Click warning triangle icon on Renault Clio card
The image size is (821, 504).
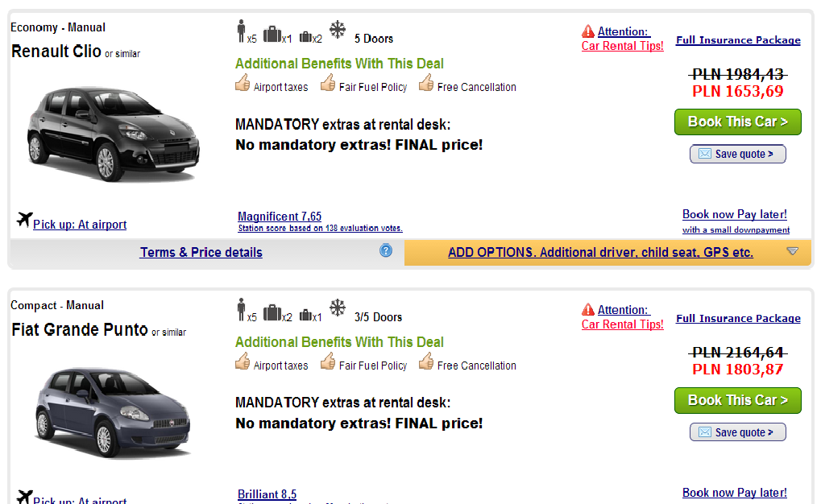(x=588, y=31)
